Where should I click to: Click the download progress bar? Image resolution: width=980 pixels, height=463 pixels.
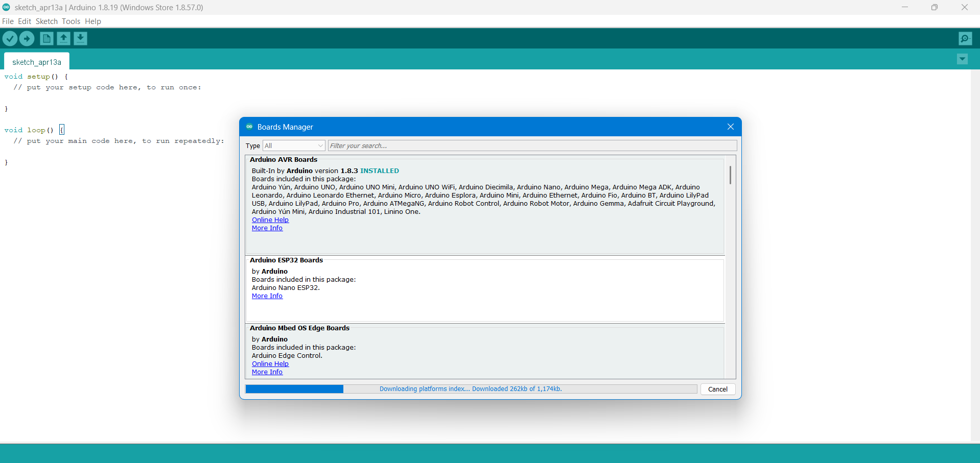[x=471, y=389]
